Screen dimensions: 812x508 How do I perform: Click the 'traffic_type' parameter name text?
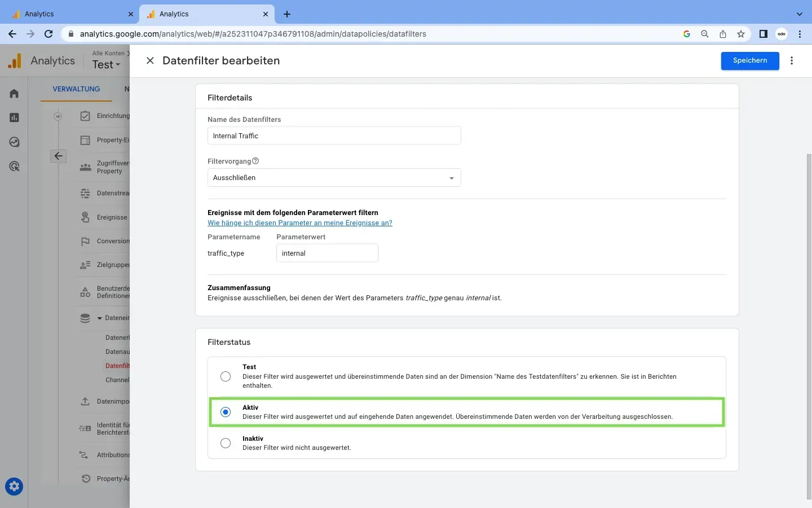point(226,253)
